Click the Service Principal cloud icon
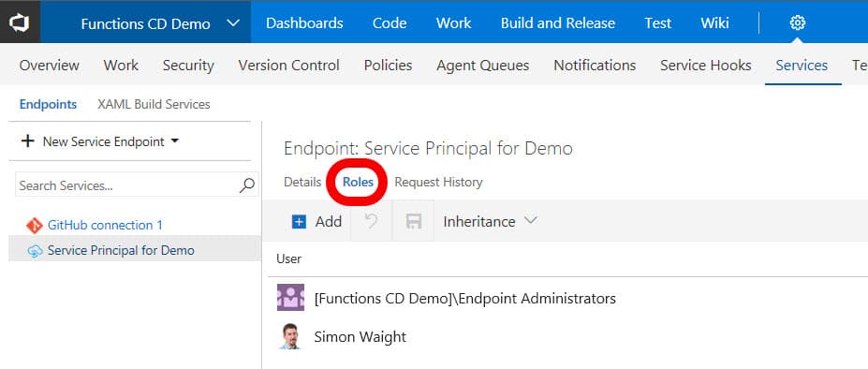The height and width of the screenshot is (369, 868). coord(35,251)
